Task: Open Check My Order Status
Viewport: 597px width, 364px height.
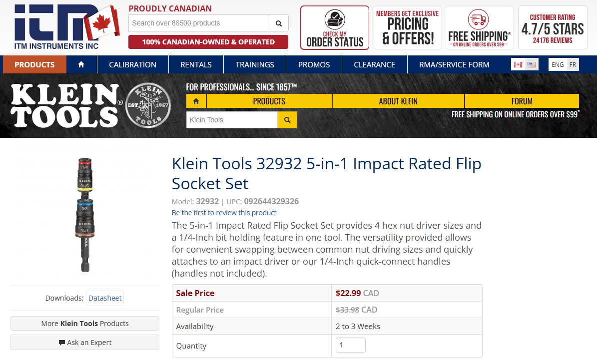Action: click(335, 28)
